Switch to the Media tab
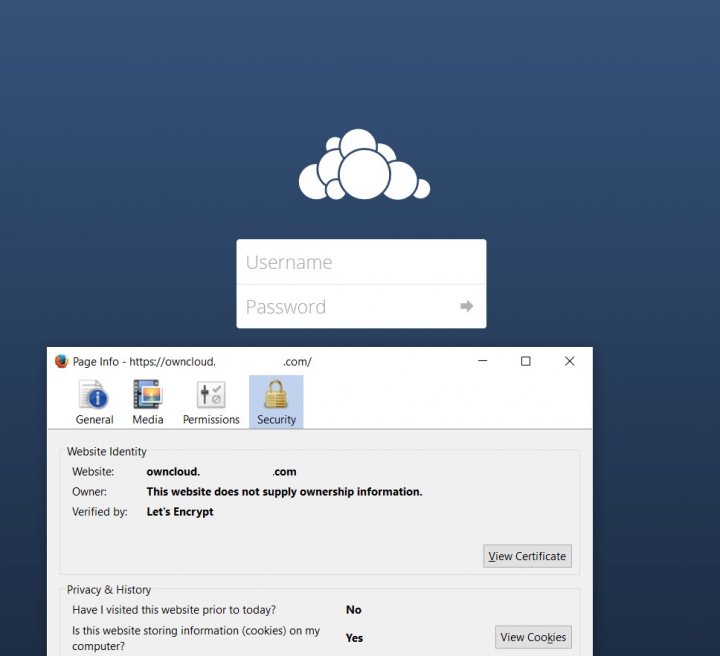Screen dimensions: 720x656 tap(147, 402)
